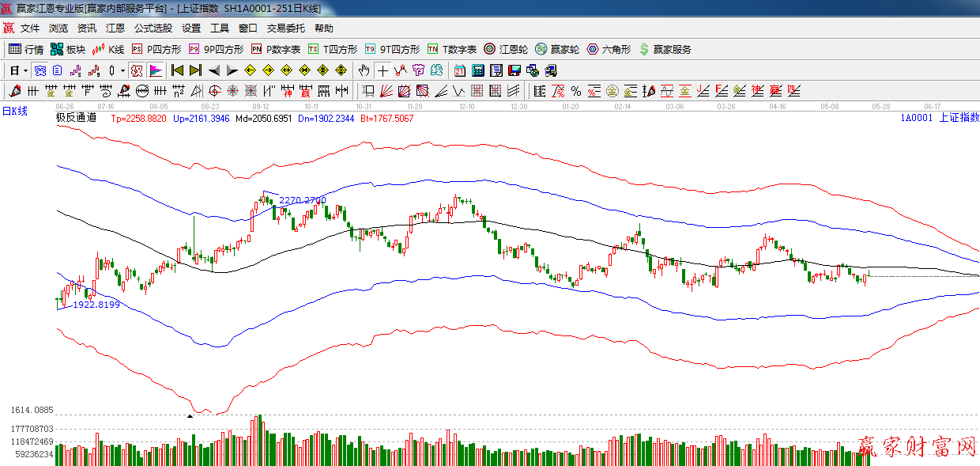
Task: Toggle the pressed flag indicator button
Action: [156, 70]
